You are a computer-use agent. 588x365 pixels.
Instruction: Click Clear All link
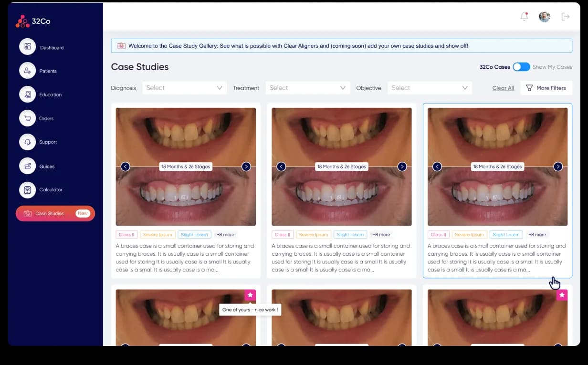point(503,88)
